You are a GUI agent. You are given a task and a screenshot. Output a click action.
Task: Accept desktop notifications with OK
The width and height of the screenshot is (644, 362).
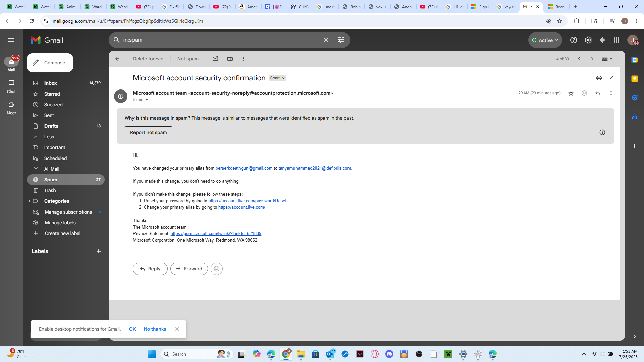(x=132, y=329)
